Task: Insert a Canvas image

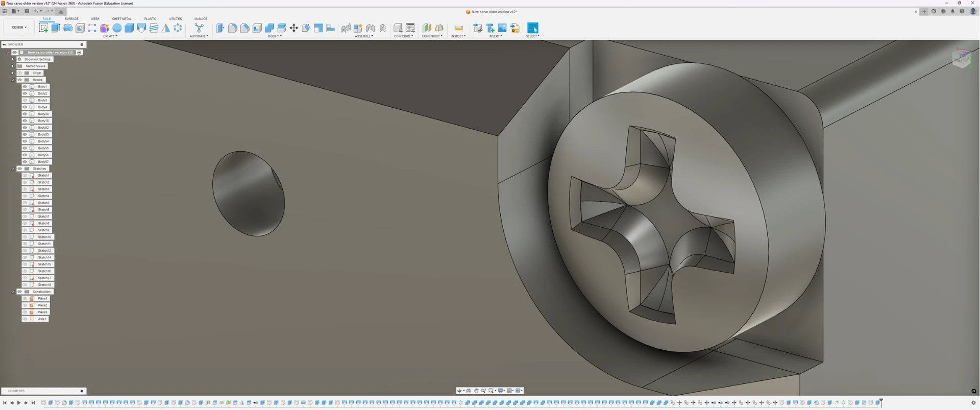Action: [x=502, y=28]
